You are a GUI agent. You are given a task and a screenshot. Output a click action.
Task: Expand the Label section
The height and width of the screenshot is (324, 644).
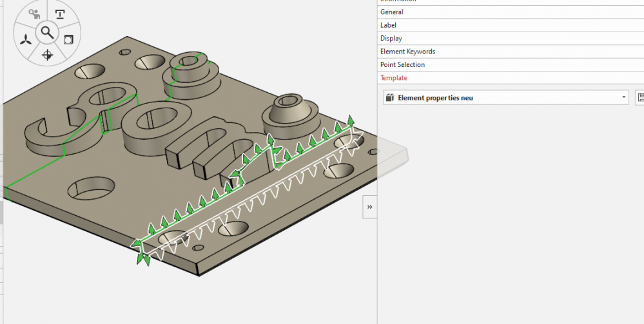tap(388, 25)
